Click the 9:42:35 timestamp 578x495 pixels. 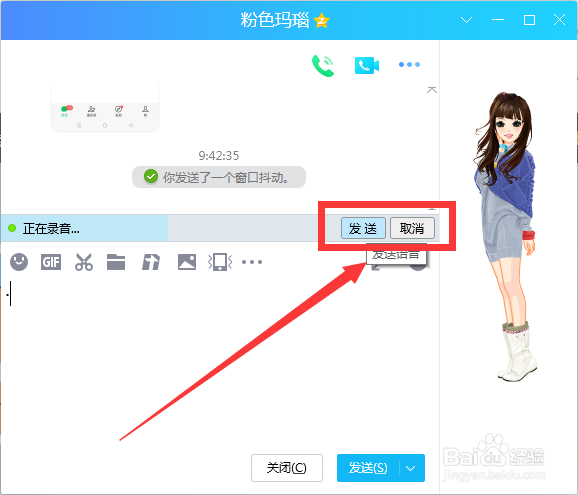219,156
